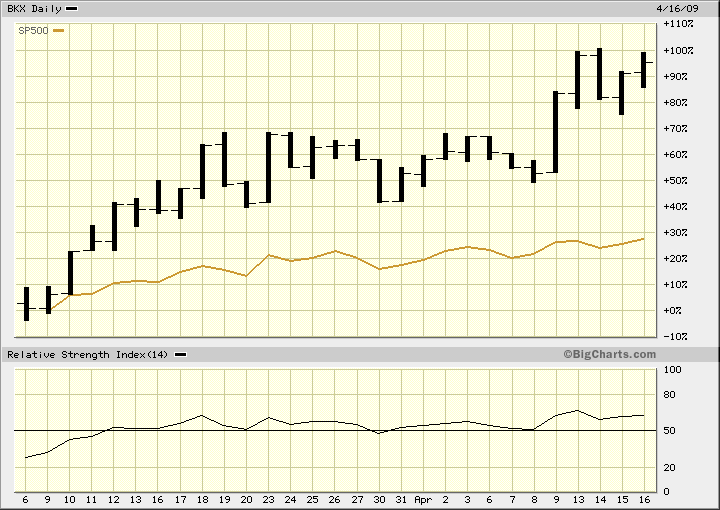Click the date label 7 on axis
720x510 pixels.
pyautogui.click(x=512, y=499)
